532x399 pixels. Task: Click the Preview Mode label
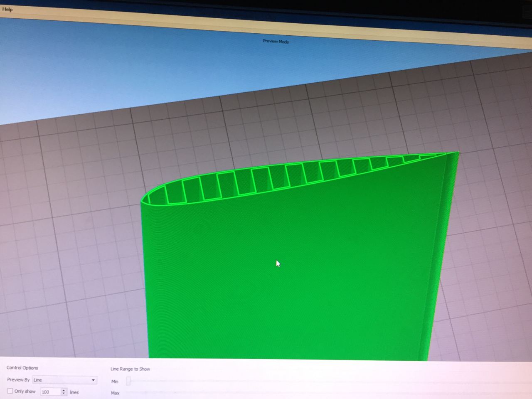(x=276, y=41)
